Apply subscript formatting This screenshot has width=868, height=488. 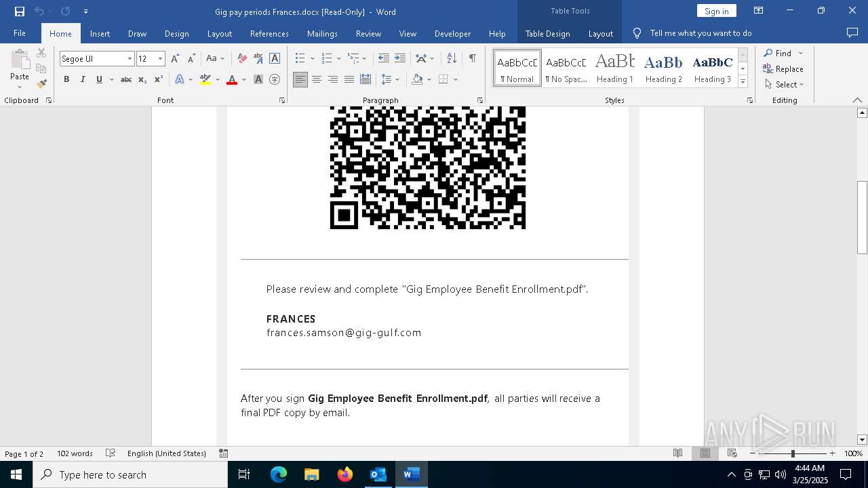click(x=142, y=79)
